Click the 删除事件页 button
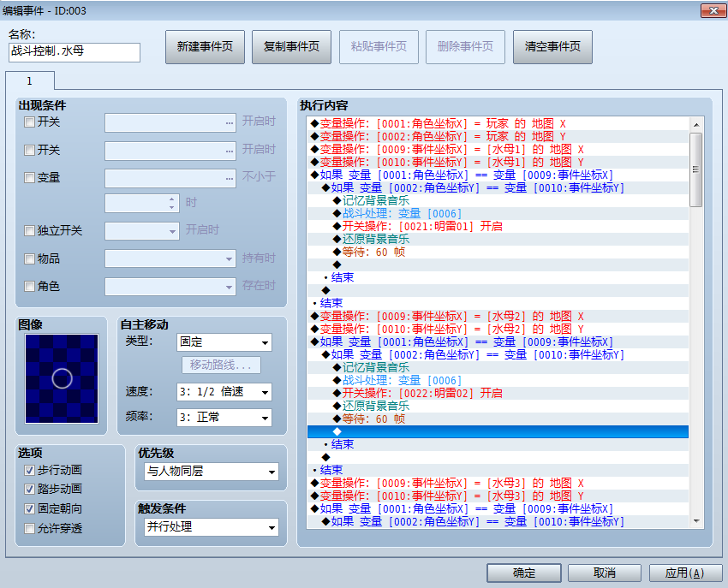The width and height of the screenshot is (728, 588). [465, 47]
